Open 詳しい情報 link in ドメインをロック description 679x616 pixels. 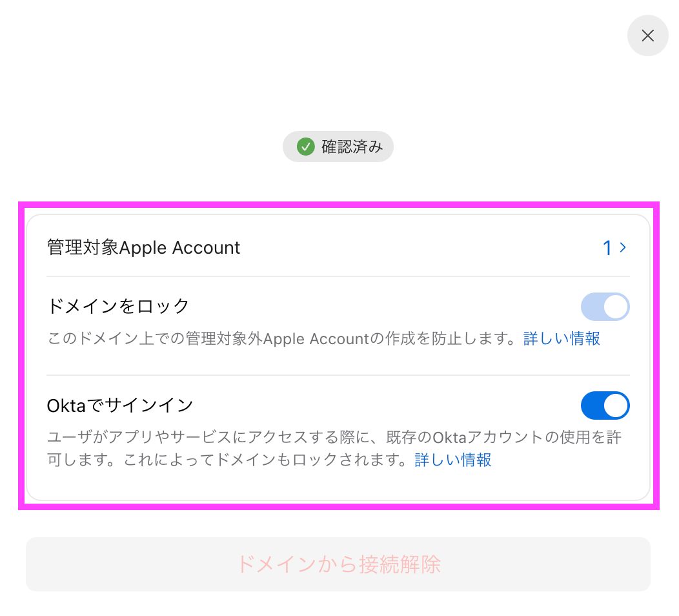click(562, 338)
